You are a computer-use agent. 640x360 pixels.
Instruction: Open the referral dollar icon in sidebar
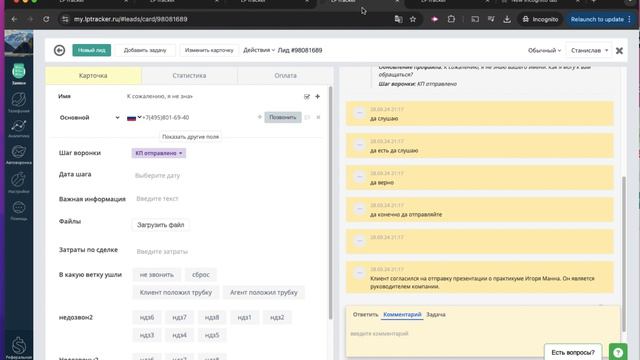pyautogui.click(x=19, y=347)
